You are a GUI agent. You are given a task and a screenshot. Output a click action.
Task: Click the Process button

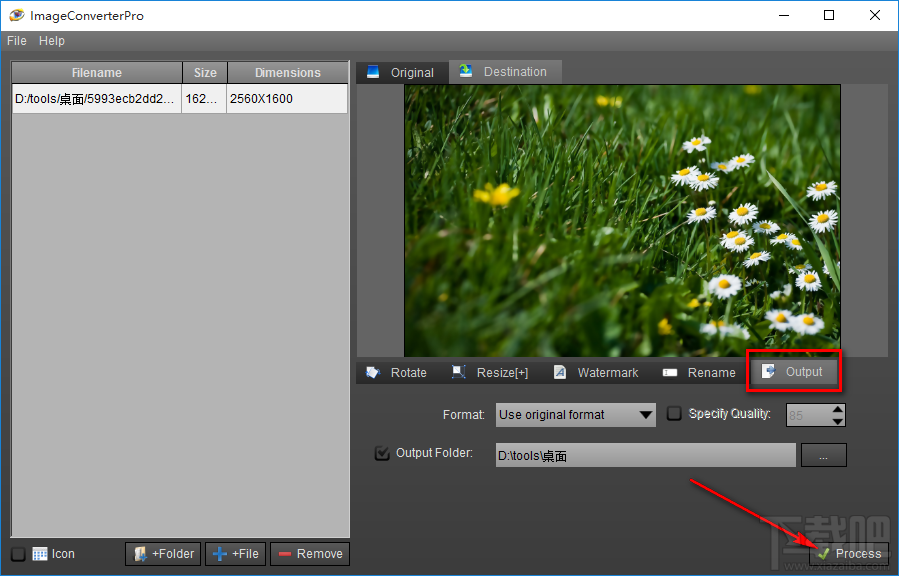pyautogui.click(x=849, y=554)
